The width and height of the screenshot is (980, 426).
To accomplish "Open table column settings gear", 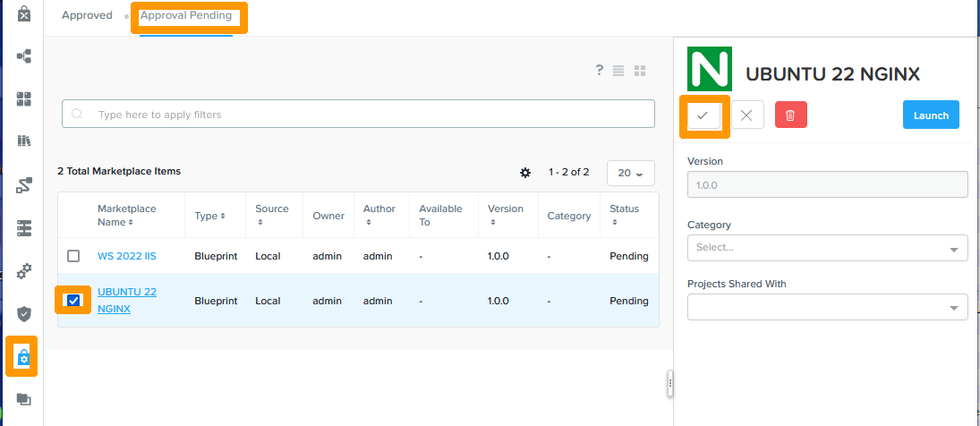I will [525, 172].
